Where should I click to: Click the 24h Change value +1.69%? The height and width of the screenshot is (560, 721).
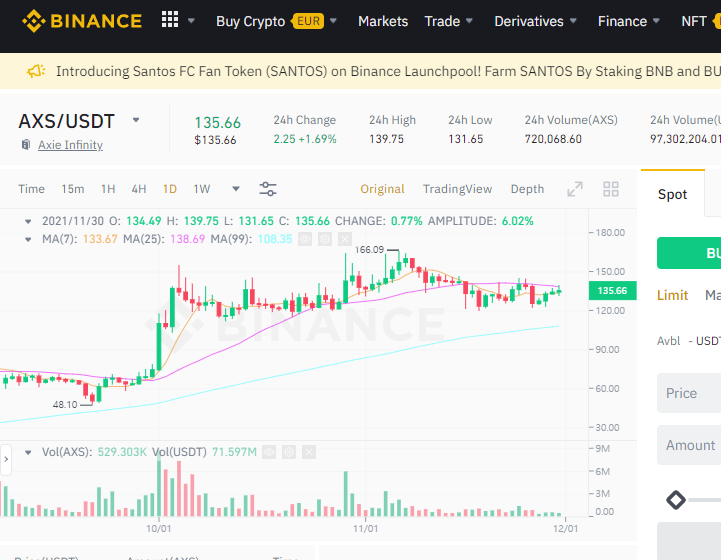[x=317, y=139]
